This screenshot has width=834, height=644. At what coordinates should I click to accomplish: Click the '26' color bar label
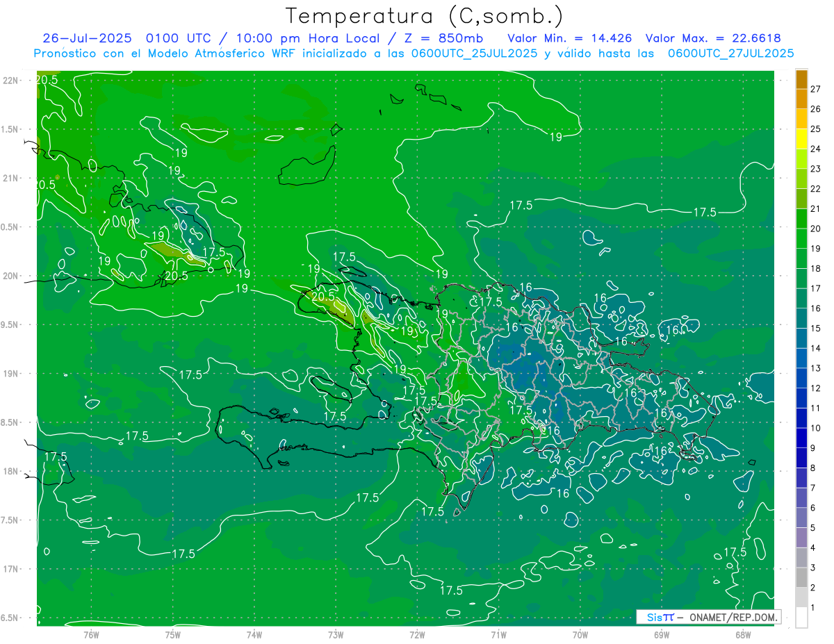(816, 109)
